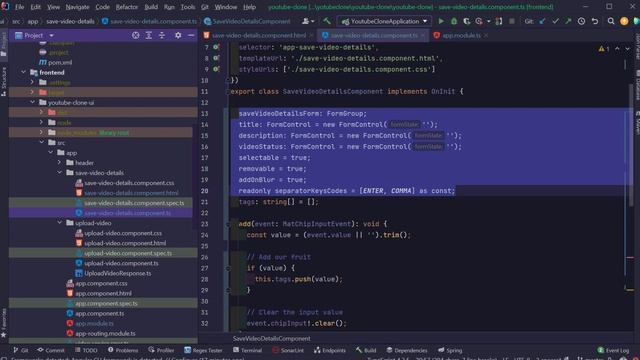Open Search Everywhere magnifier
The image size is (640, 360).
click(x=611, y=21)
